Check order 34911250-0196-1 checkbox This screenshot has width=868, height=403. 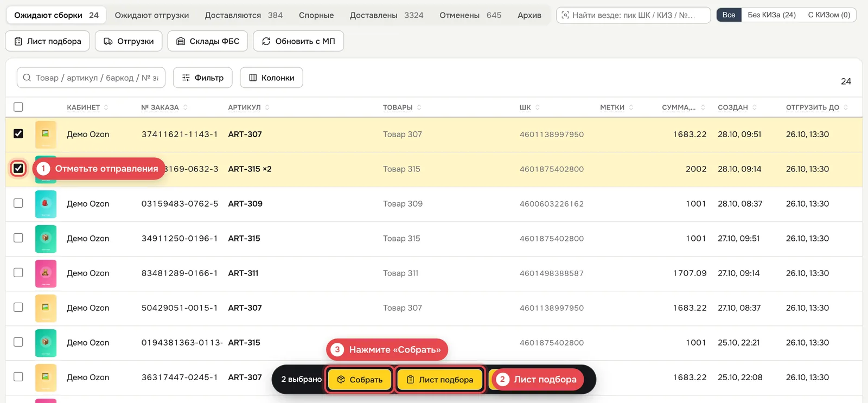(x=18, y=238)
